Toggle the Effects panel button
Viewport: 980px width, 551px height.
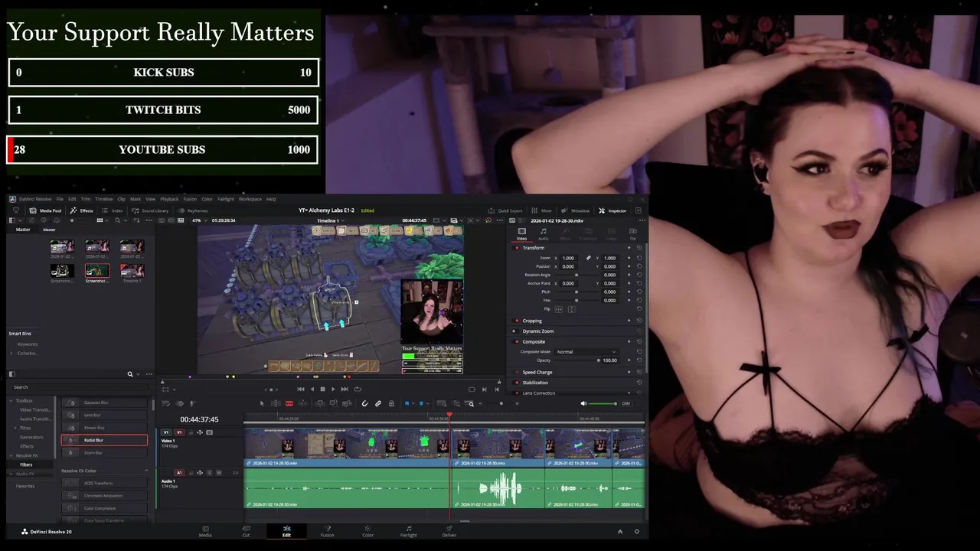point(81,210)
